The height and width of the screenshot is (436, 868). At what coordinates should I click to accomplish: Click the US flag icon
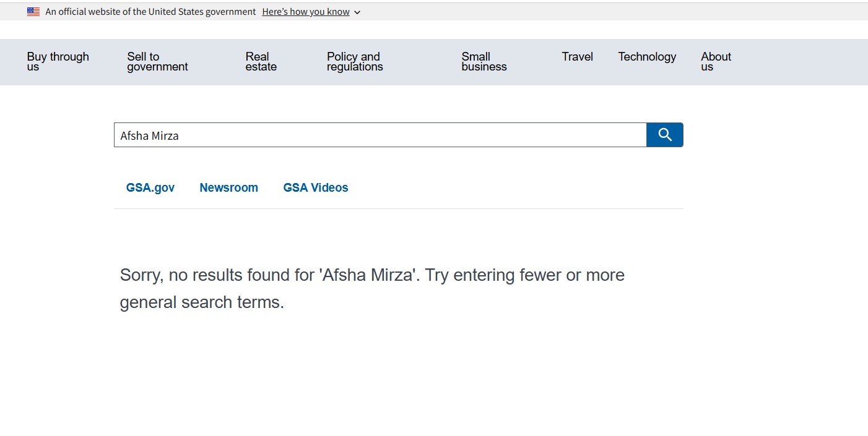tap(33, 12)
